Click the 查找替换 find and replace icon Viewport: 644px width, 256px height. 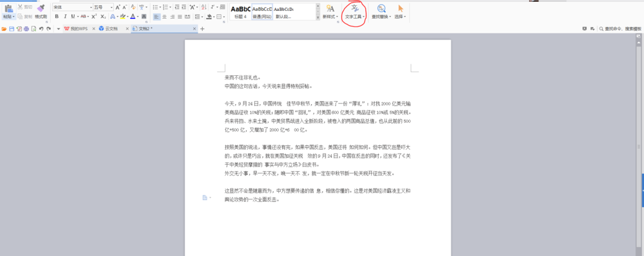381,8
